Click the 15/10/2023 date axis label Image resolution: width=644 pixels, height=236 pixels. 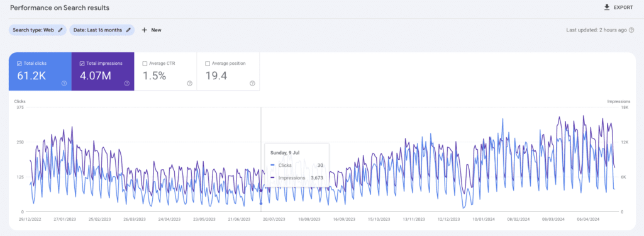pyautogui.click(x=379, y=220)
